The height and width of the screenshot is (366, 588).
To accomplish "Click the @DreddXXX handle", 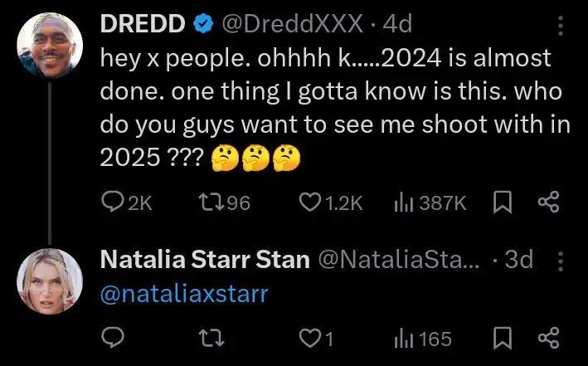I will 293,25.
